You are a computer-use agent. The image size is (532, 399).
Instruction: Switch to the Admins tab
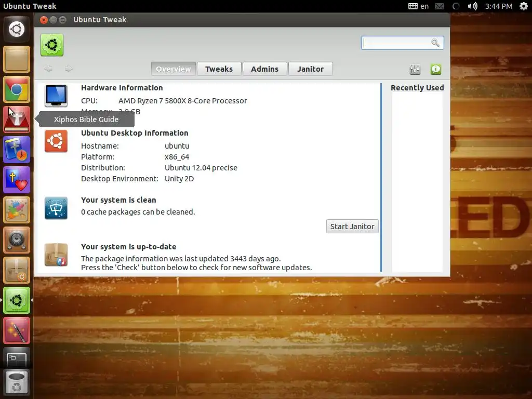pos(264,69)
